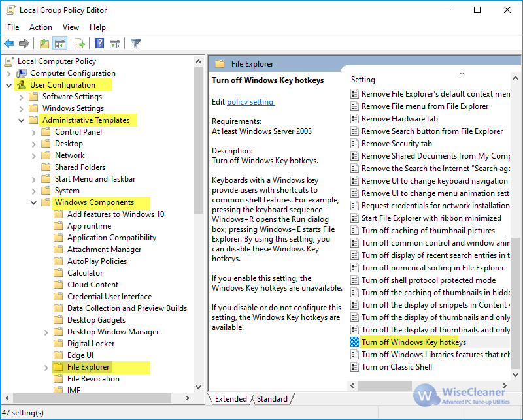Screen dimensions: 523x420
Task: Select the Credential User Interface tree item
Action: click(x=109, y=297)
